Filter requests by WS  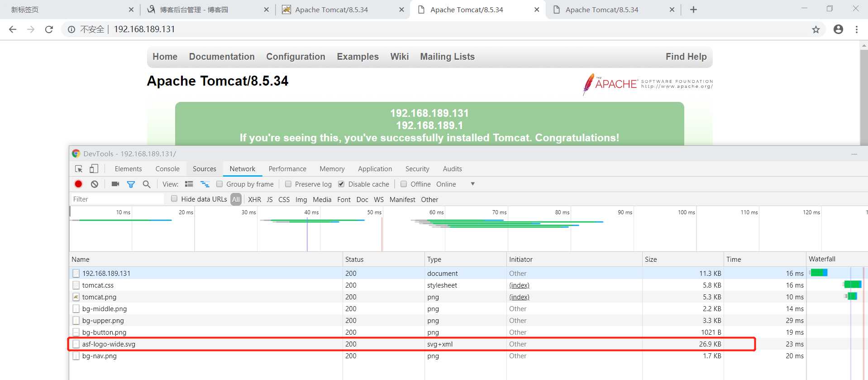pyautogui.click(x=379, y=199)
